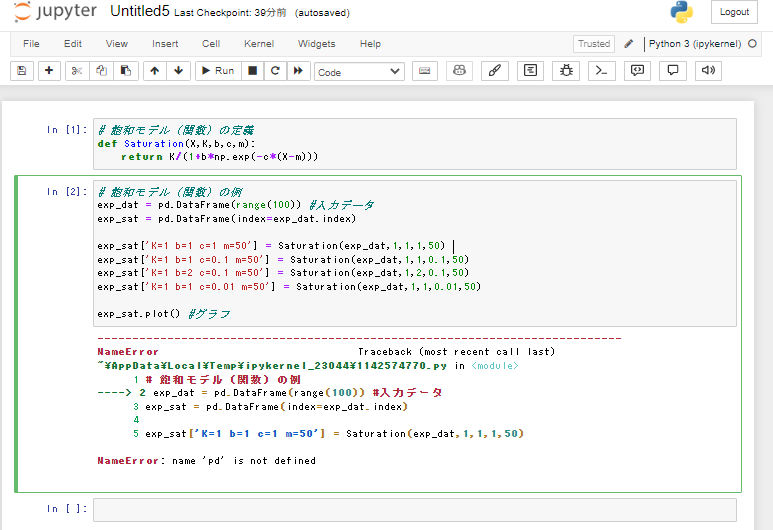Open the Kernel menu

tap(259, 44)
